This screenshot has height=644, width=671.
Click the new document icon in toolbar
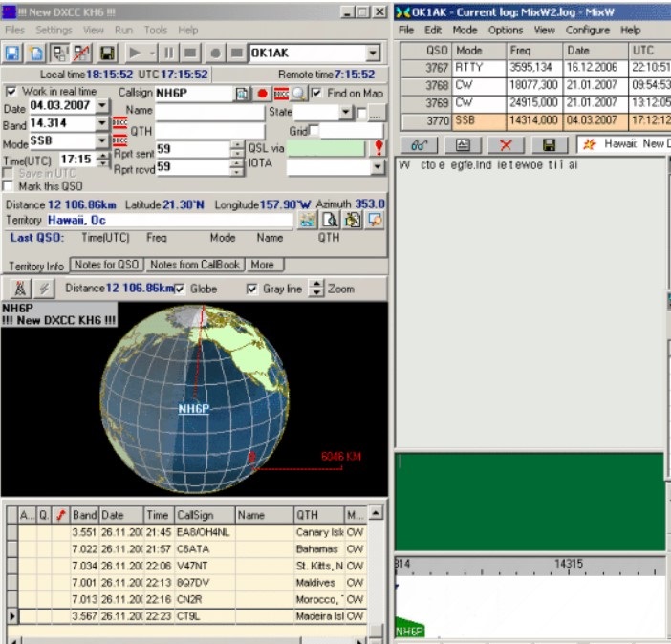coord(35,54)
